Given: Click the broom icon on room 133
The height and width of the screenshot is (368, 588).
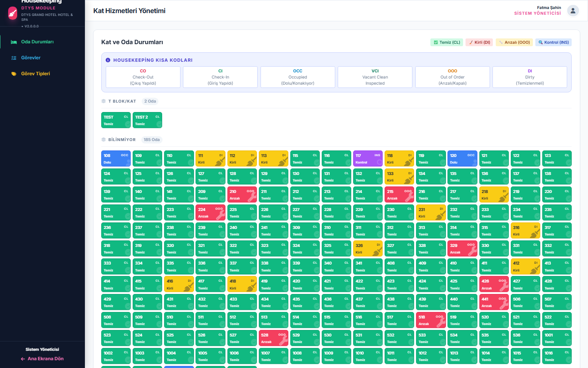Looking at the screenshot, I should (409, 180).
